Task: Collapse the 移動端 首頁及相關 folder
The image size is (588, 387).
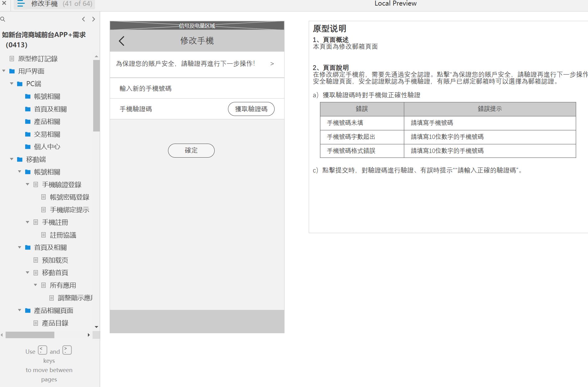Action: 20,247
